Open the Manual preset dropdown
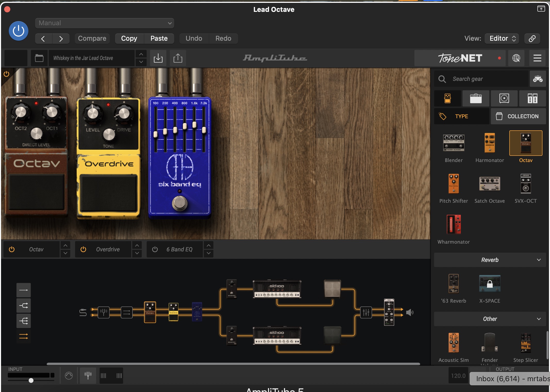Screen dimensions: 550x392 click(x=105, y=23)
